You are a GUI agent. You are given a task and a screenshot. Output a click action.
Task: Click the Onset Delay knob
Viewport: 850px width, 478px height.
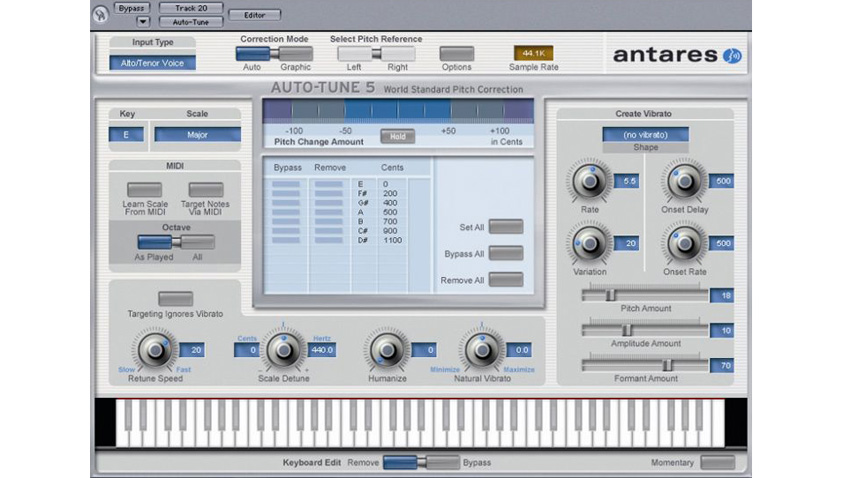(x=684, y=182)
